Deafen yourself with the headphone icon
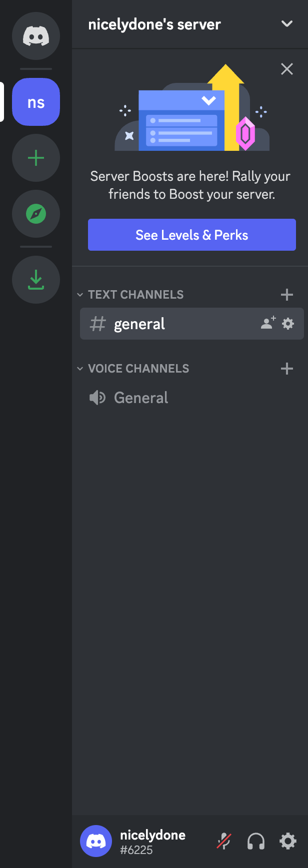 click(255, 841)
